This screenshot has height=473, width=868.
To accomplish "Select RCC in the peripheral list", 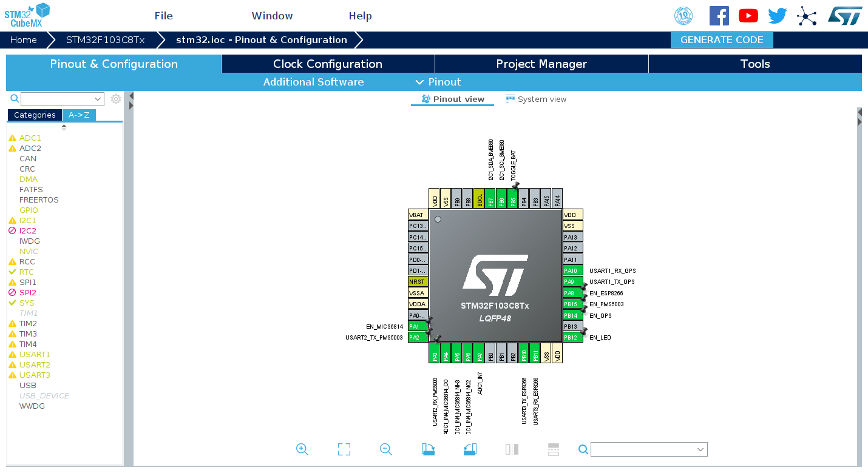I will (27, 262).
